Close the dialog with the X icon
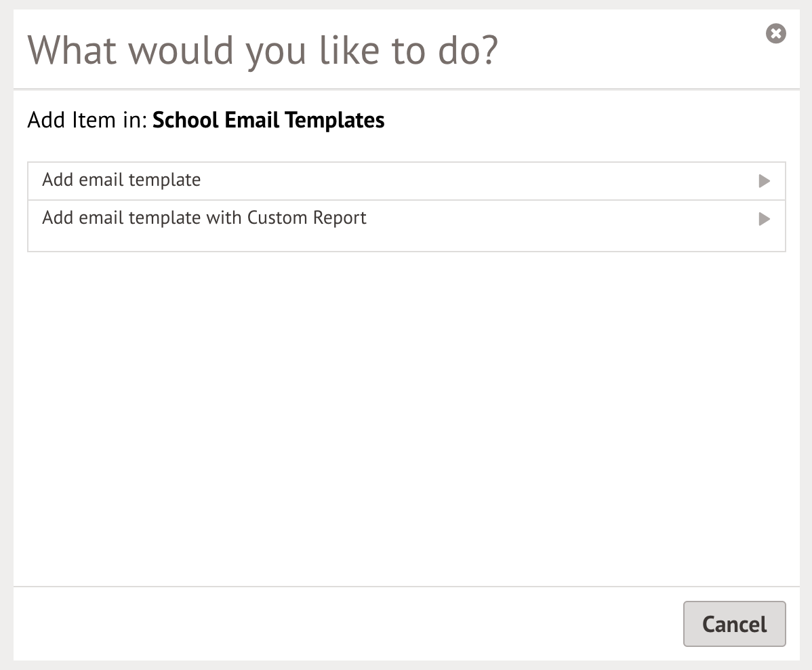The height and width of the screenshot is (670, 812). [776, 33]
